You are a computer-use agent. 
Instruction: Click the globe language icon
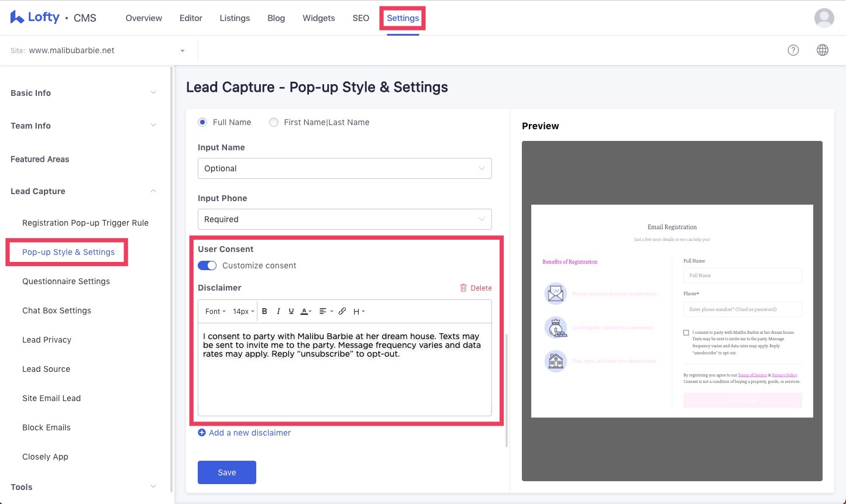[x=822, y=50]
